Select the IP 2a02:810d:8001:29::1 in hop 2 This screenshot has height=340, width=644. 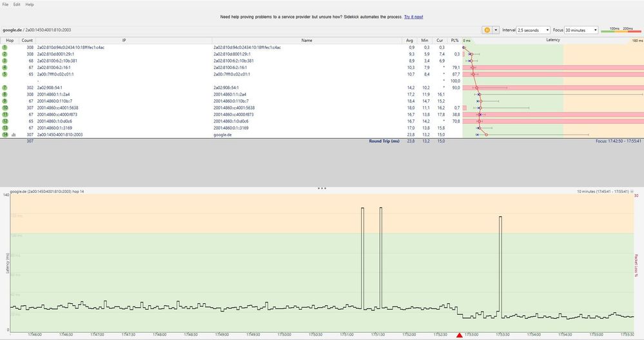coord(55,54)
